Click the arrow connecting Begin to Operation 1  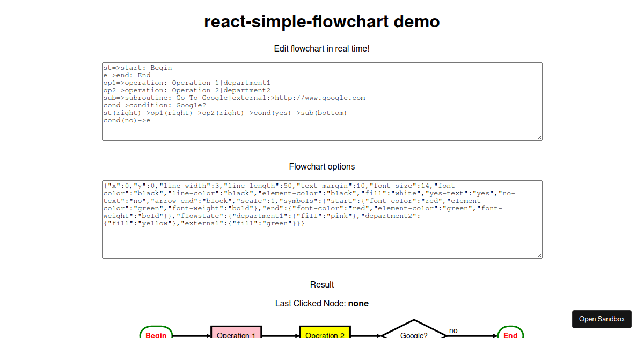[191, 335]
